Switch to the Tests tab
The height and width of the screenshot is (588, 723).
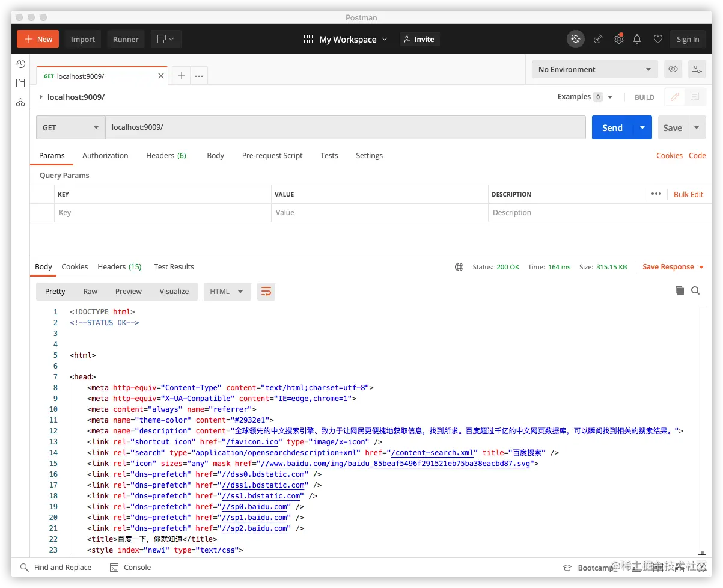329,155
